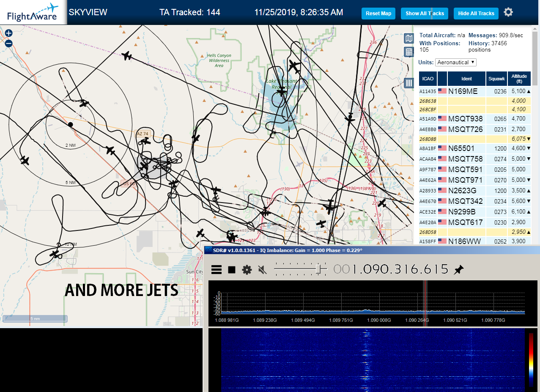Stop the SDR# radio playback
Viewport: 540px width, 392px height.
(232, 270)
